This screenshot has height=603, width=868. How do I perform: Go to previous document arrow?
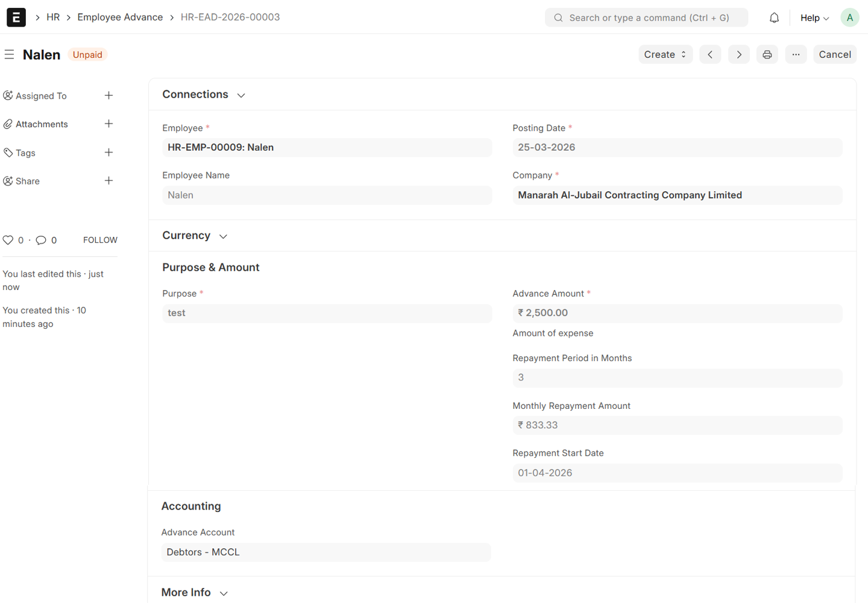pyautogui.click(x=710, y=54)
